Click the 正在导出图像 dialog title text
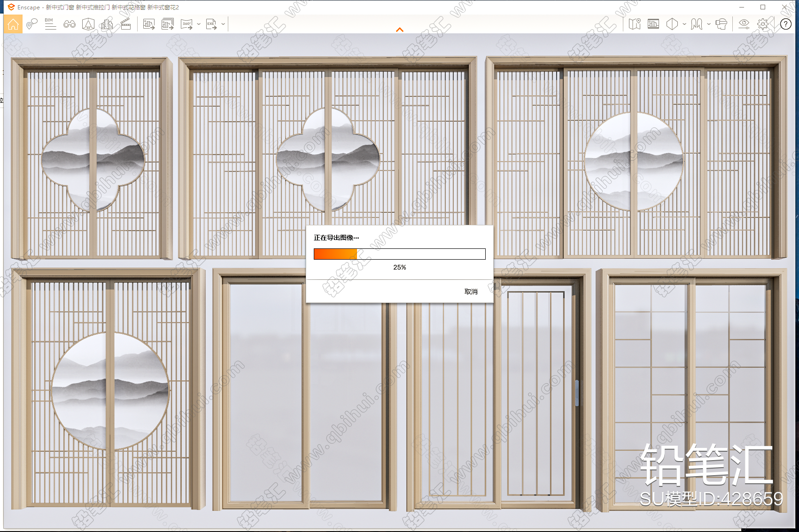Image resolution: width=799 pixels, height=532 pixels. 336,238
